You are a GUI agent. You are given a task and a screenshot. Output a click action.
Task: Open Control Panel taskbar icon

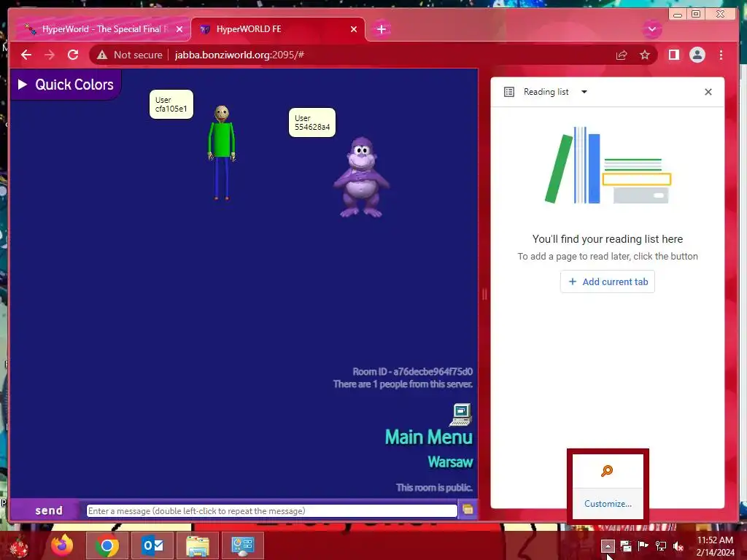click(242, 545)
